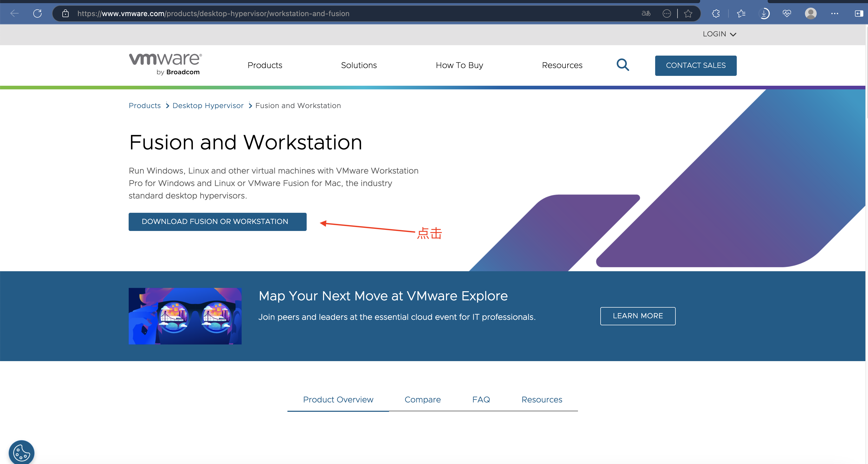The height and width of the screenshot is (464, 868).
Task: Open the Solutions navigation menu
Action: coord(359,65)
